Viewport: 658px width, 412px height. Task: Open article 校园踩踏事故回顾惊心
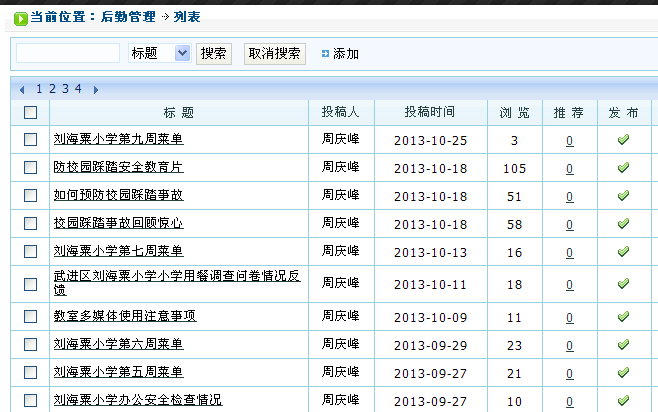pos(118,223)
